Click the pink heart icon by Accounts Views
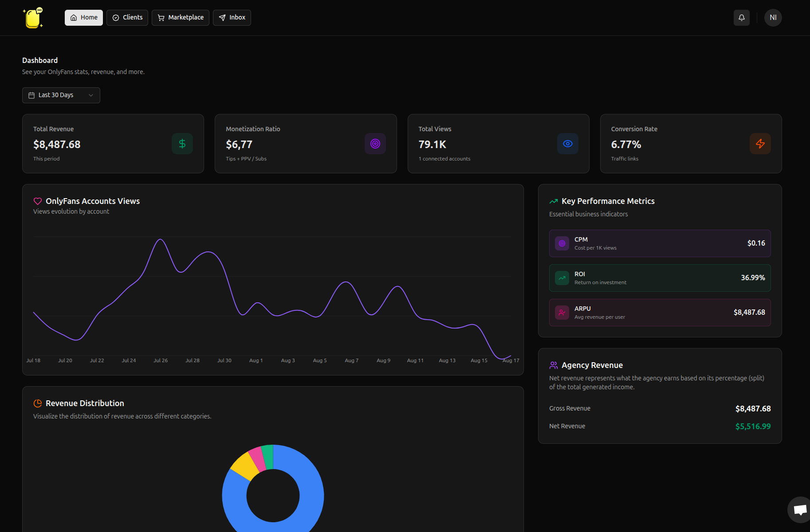 [x=38, y=201]
